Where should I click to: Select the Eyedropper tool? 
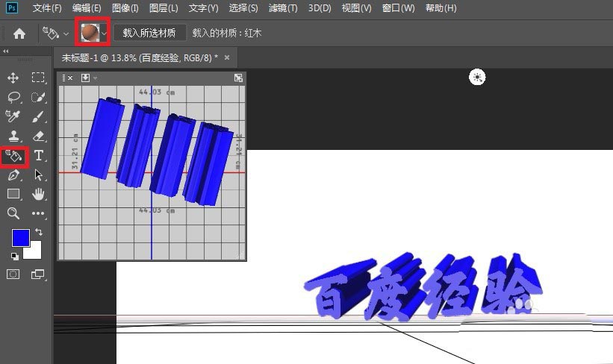[13, 116]
